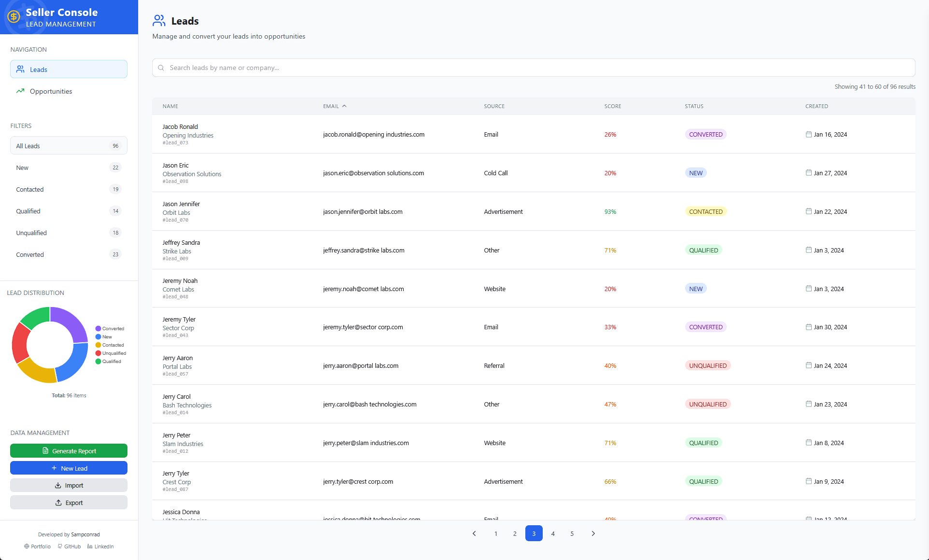Go to the next page with right chevron
The image size is (929, 560).
593,533
